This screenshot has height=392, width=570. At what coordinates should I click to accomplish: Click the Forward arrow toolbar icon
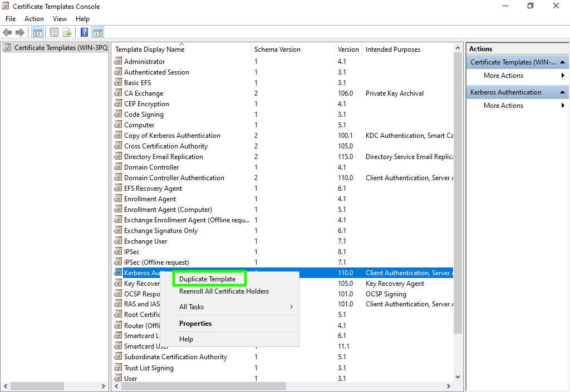20,33
